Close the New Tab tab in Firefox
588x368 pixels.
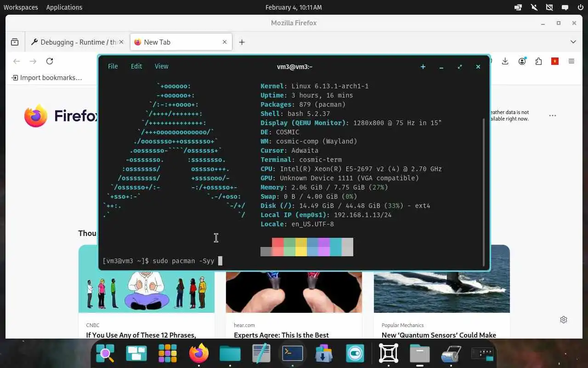[225, 42]
